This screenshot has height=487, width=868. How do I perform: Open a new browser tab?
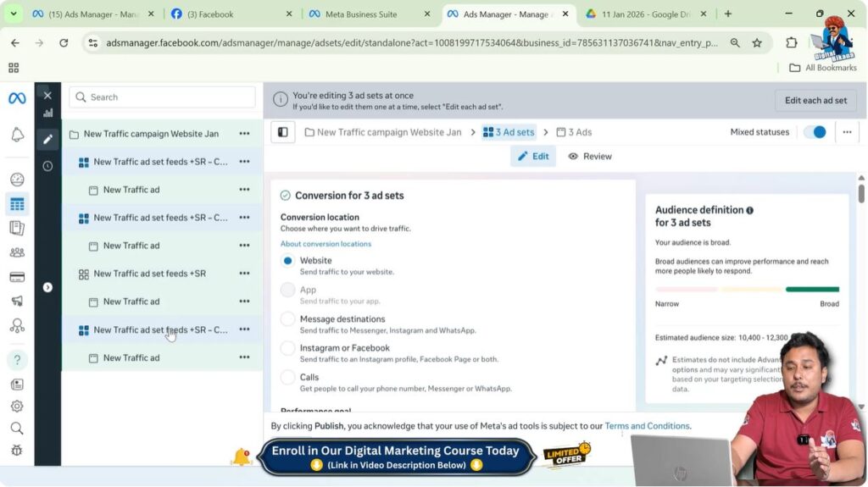[728, 14]
